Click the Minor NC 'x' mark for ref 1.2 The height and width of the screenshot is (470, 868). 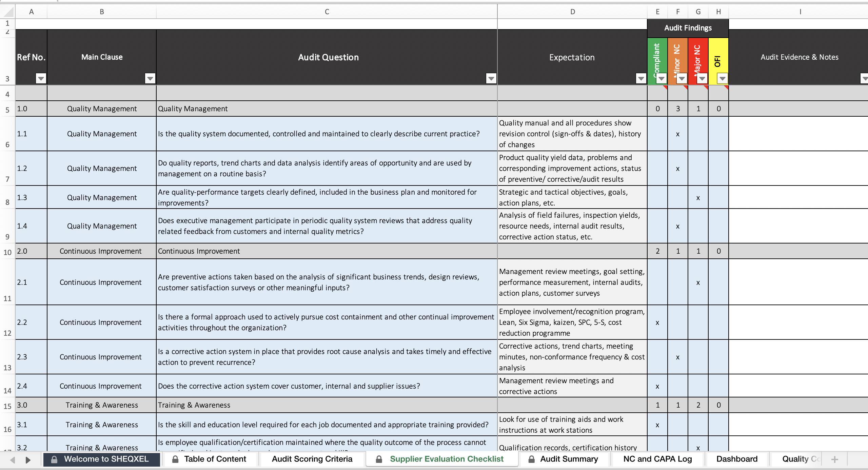[x=678, y=169]
